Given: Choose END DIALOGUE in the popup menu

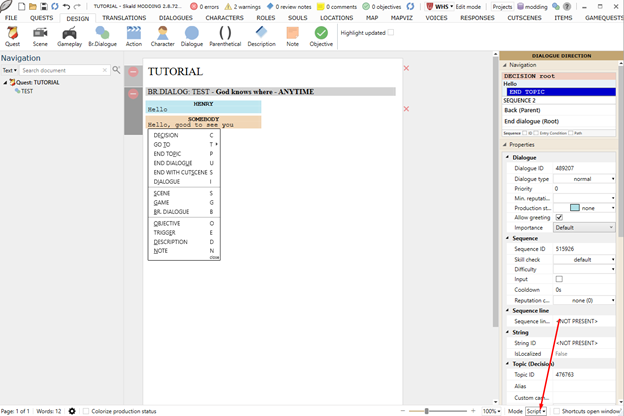Looking at the screenshot, I should [183, 163].
